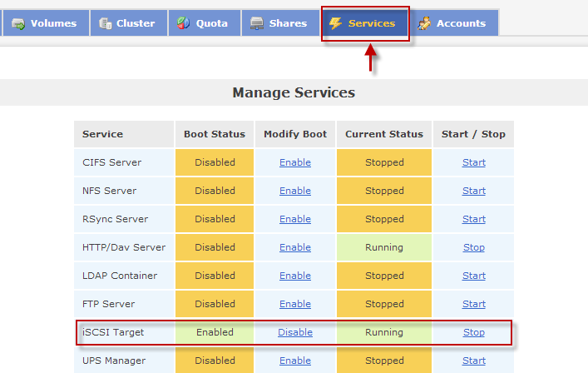Image resolution: width=588 pixels, height=373 pixels.
Task: Click the Services lightning bolt icon
Action: tap(336, 23)
